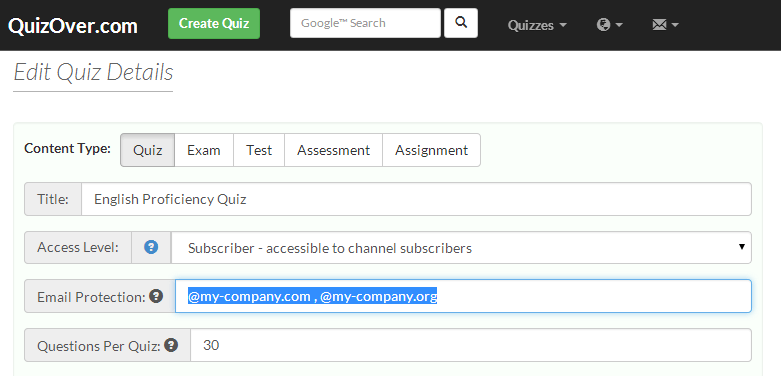Click the Questions Per Quiz help icon
Viewport: 781px width, 376px height.
pyautogui.click(x=171, y=345)
